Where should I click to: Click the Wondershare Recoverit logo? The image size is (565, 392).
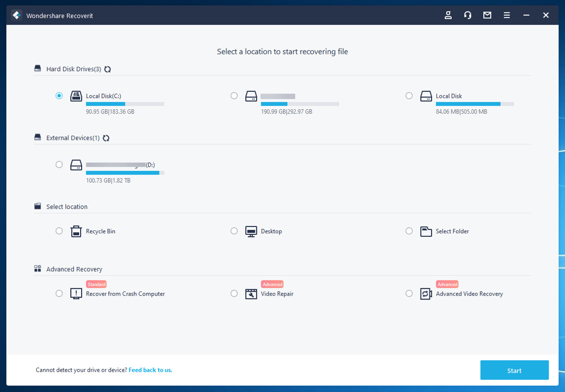[17, 15]
